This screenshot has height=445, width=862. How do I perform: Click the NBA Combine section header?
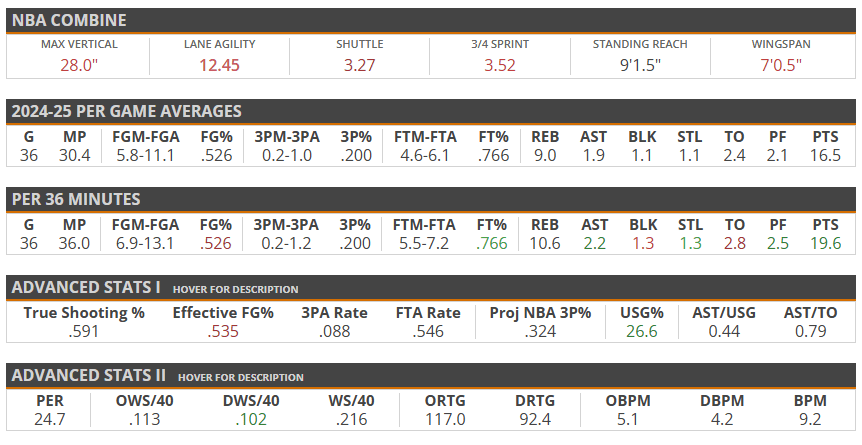(69, 20)
